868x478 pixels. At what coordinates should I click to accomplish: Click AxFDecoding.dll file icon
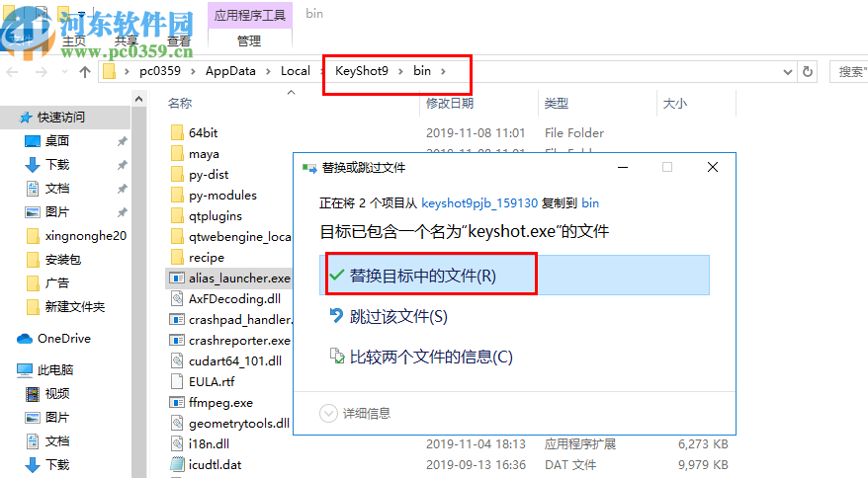pos(177,298)
